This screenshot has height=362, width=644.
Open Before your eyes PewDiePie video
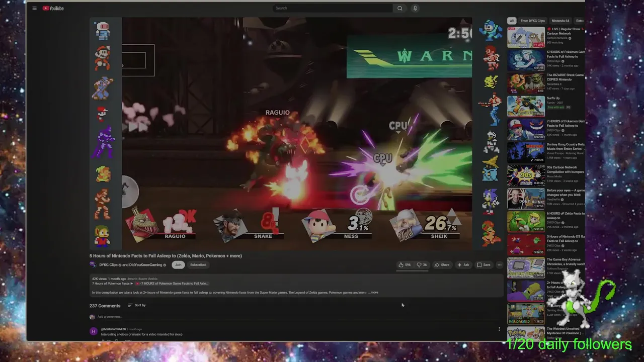click(526, 199)
